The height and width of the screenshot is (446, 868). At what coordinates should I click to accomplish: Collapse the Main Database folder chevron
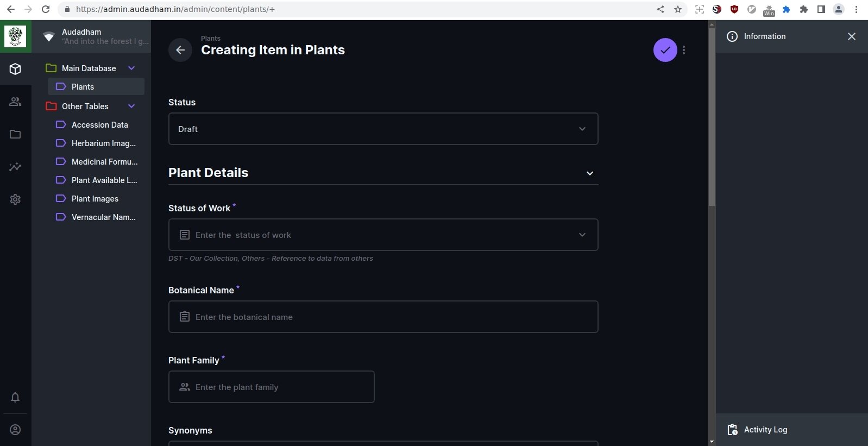click(x=131, y=68)
